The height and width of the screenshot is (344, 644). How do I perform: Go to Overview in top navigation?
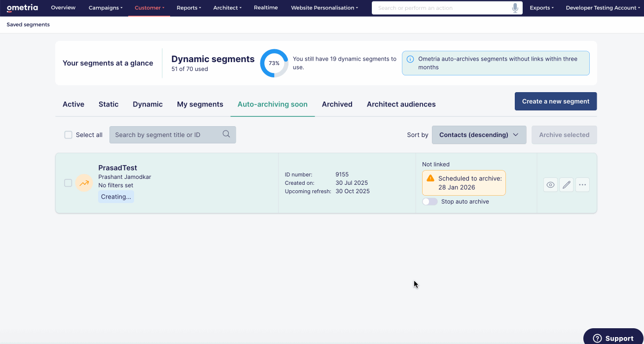point(63,8)
